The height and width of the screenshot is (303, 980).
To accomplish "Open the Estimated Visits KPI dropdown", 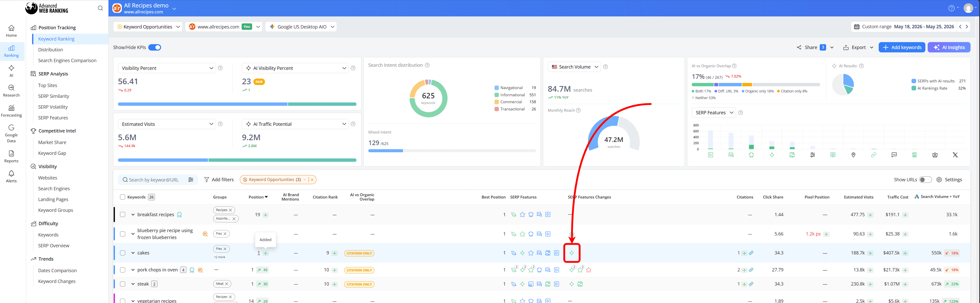I will pos(167,124).
